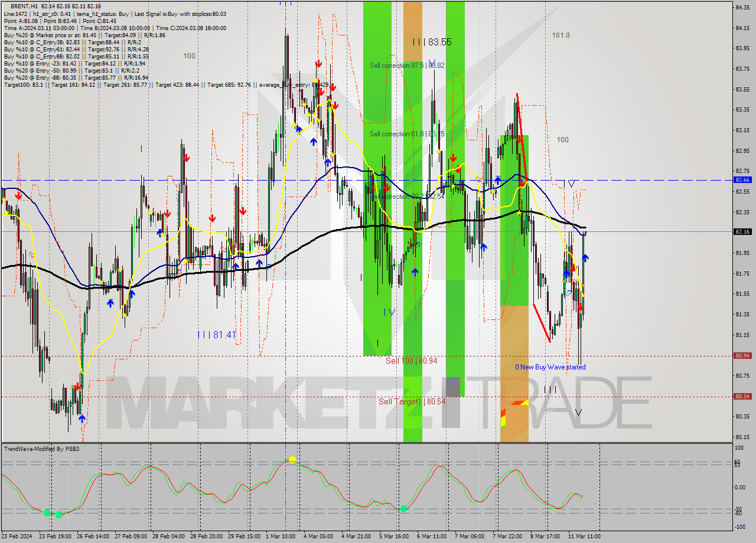Click the 80.15 price axis label
The height and width of the screenshot is (543, 756).
(742, 437)
